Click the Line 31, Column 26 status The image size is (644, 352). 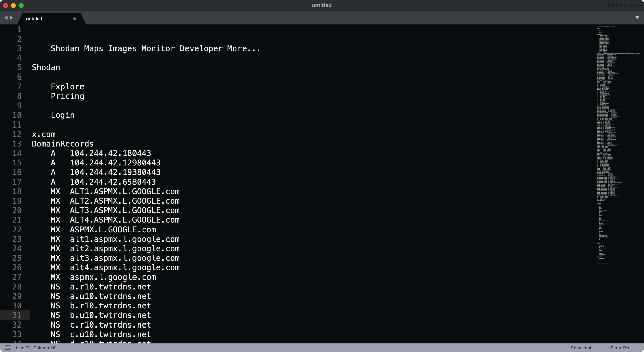[36, 348]
